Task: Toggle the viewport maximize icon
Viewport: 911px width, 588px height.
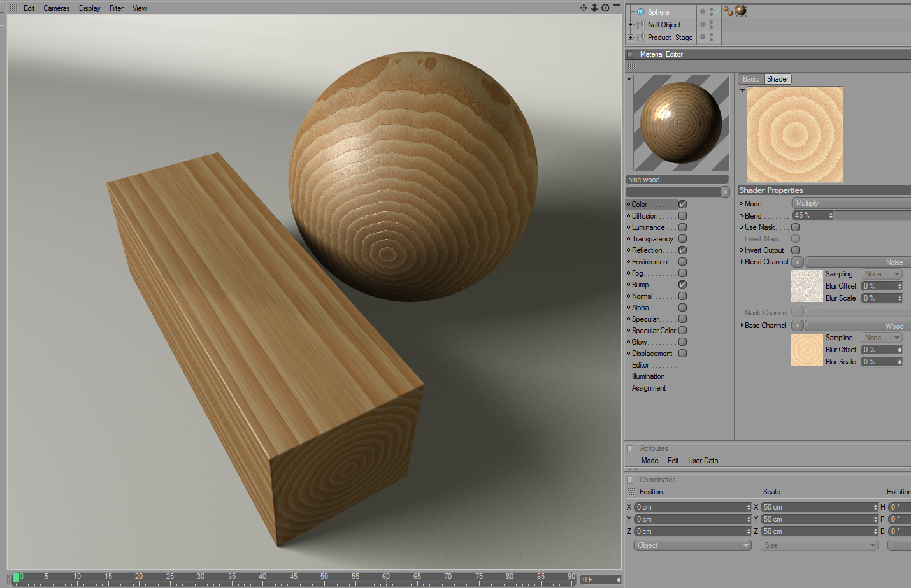Action: click(617, 8)
